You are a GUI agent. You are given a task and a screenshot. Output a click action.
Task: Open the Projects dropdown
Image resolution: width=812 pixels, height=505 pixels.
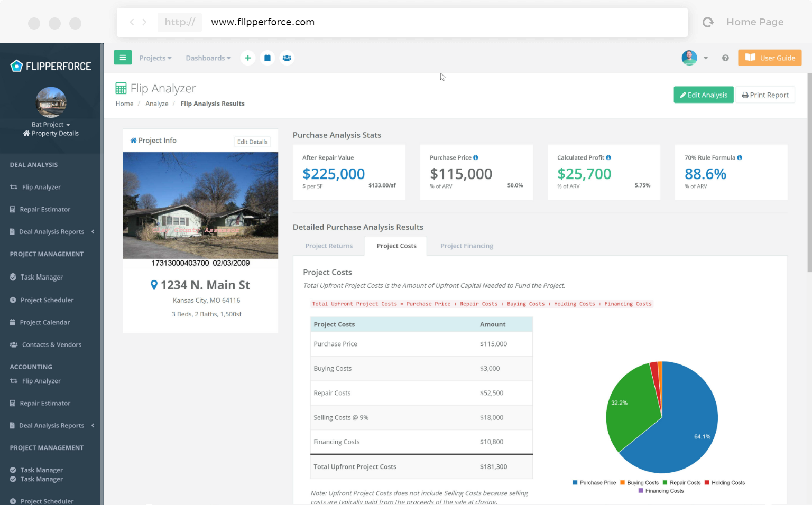point(155,58)
